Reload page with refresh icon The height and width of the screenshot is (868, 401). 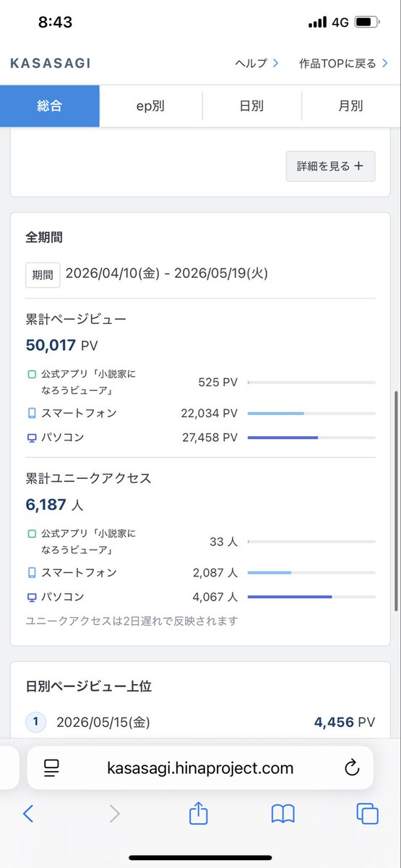(352, 767)
